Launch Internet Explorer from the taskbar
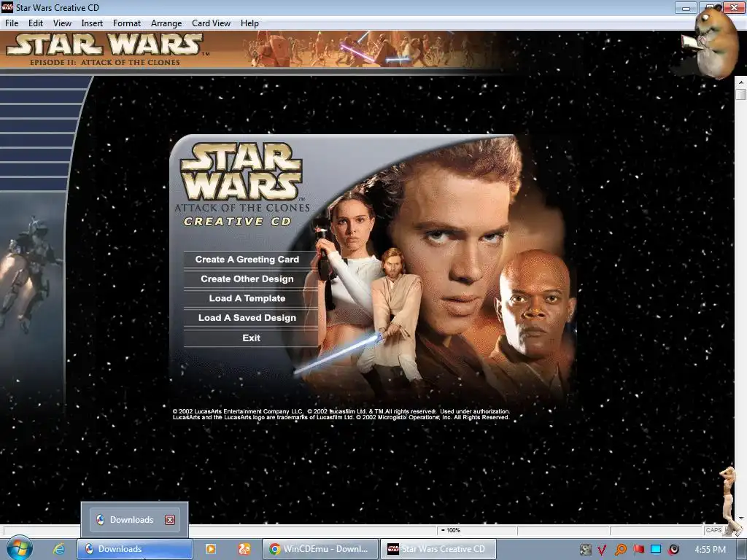 coord(59,549)
